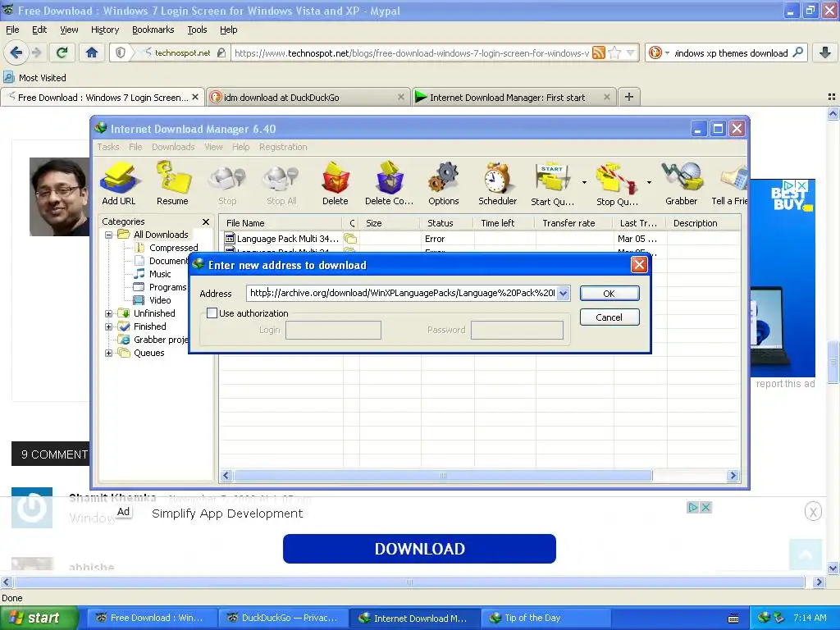This screenshot has height=630, width=840.
Task: Close the bottom banner ad X
Action: click(x=813, y=512)
